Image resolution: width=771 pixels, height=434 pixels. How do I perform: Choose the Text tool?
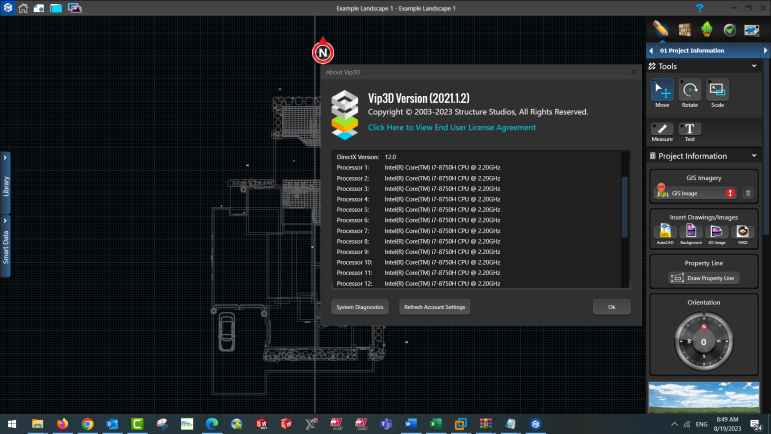click(690, 132)
